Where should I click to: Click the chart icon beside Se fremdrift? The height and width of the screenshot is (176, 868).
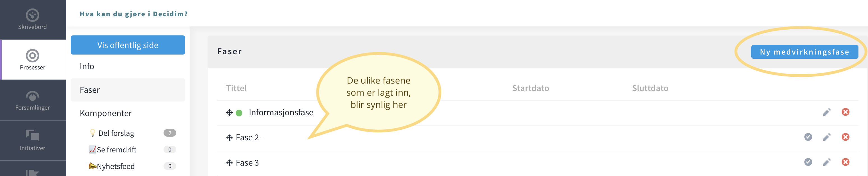92,149
